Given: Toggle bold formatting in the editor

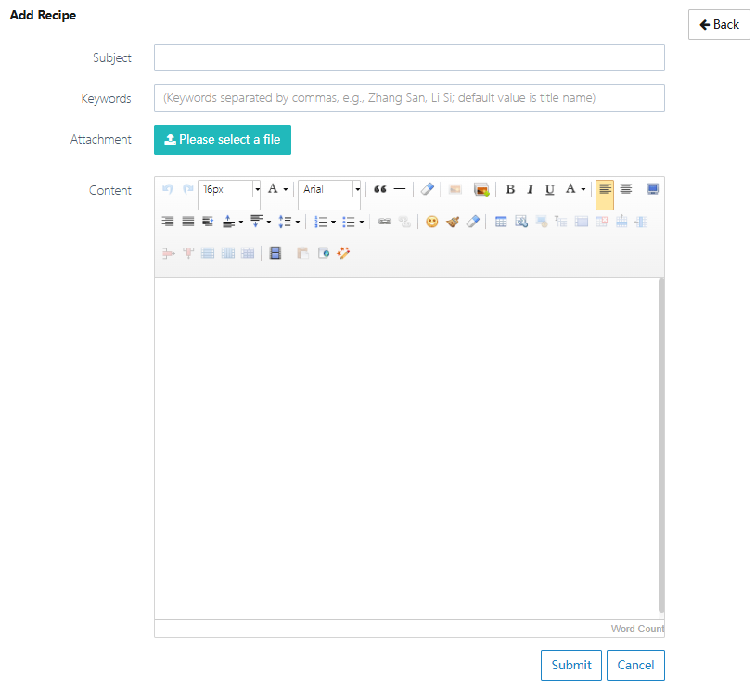Looking at the screenshot, I should click(510, 189).
